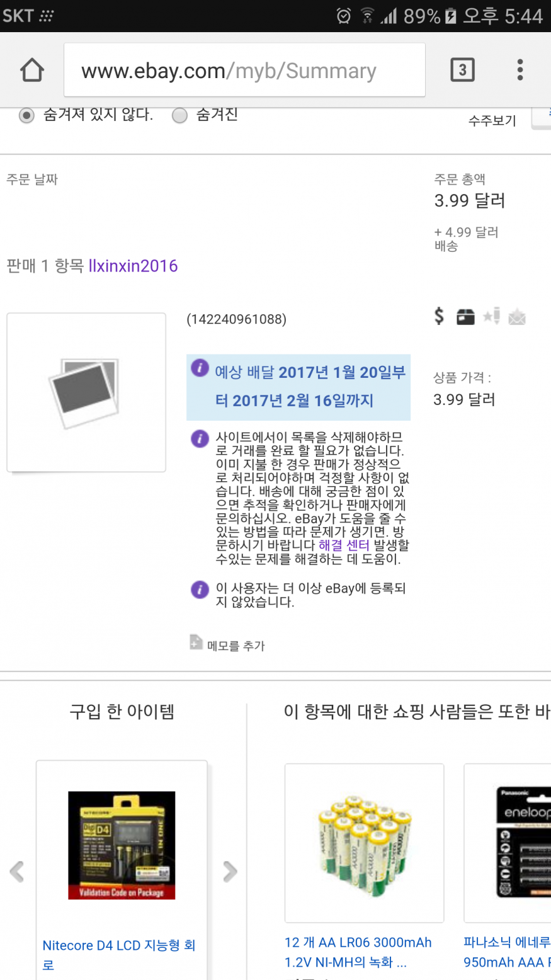
Task: Click the dollar payment status icon
Action: point(439,316)
